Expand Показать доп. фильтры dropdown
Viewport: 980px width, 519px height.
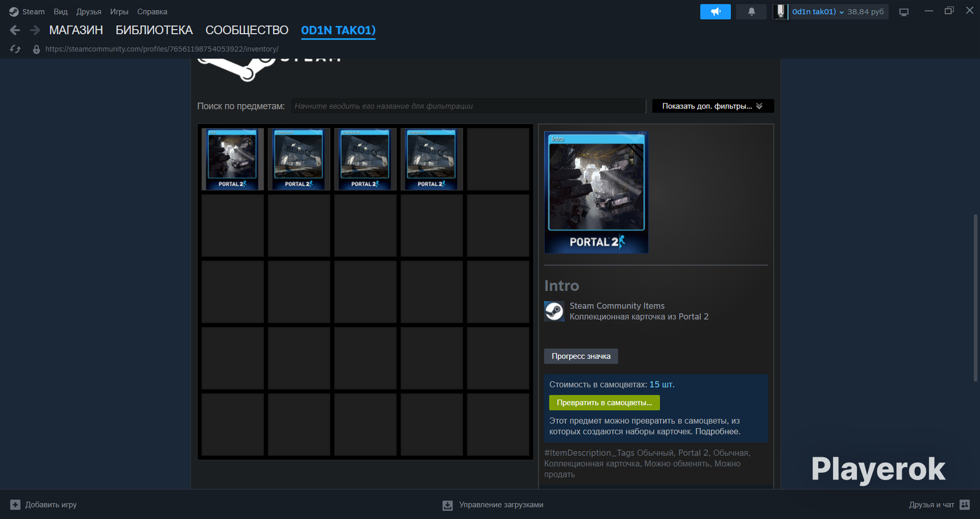click(713, 106)
